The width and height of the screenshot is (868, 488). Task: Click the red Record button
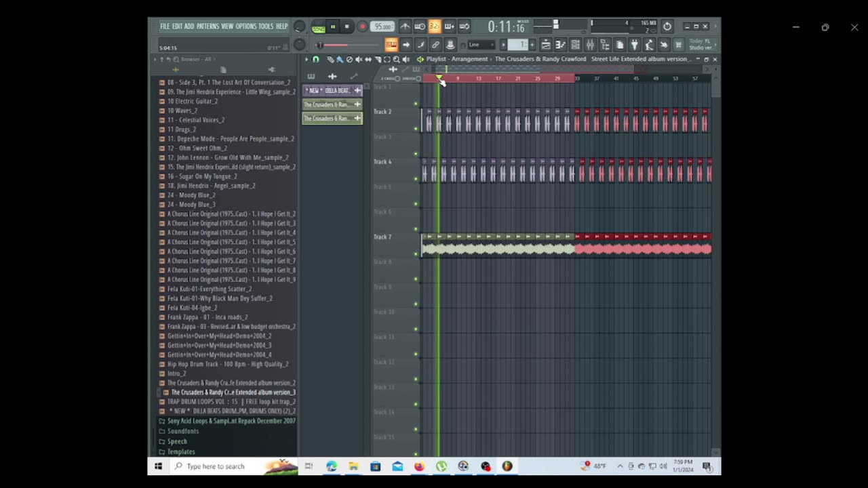coord(363,26)
